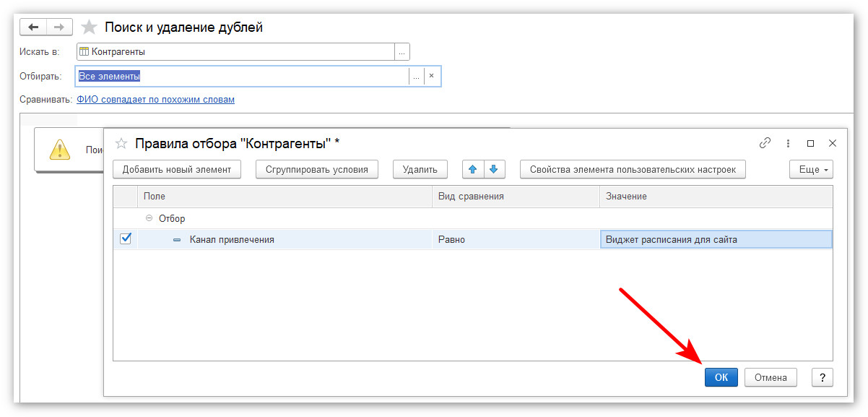This screenshot has width=868, height=417.
Task: Click the 'Вид сравнения' column header
Action: 516,197
